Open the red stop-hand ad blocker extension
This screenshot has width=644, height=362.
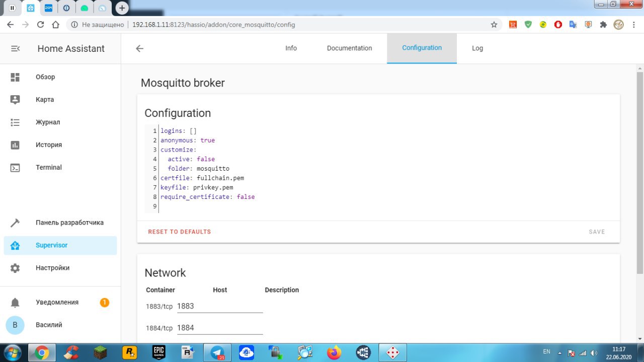(x=558, y=24)
